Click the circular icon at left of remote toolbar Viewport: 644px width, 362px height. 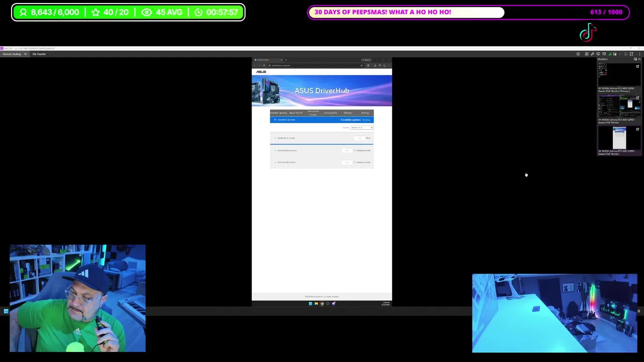[578, 54]
